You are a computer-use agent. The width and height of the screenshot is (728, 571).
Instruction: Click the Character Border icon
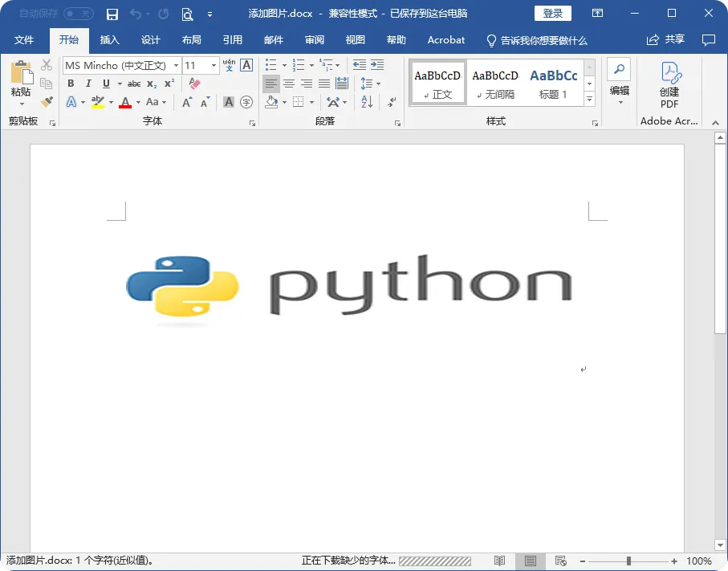246,65
